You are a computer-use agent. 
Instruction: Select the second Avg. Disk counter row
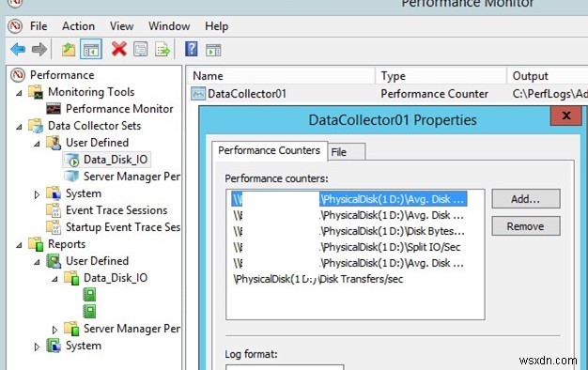[348, 215]
